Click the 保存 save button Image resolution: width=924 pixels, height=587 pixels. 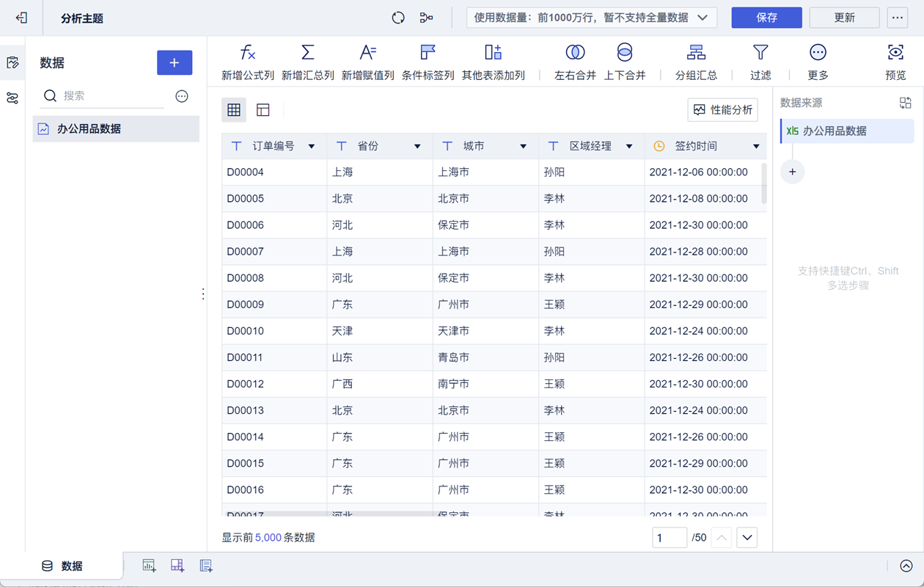coord(766,18)
